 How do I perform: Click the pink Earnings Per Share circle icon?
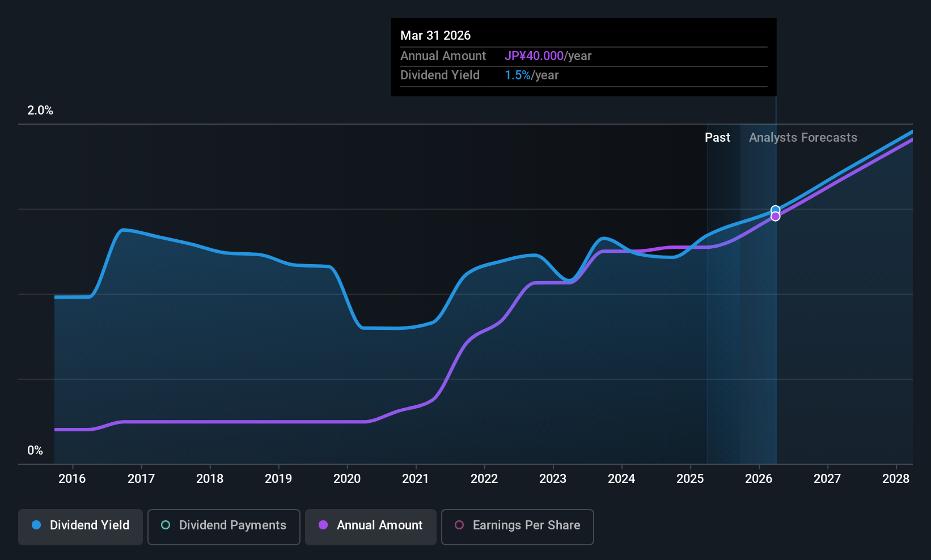point(459,525)
